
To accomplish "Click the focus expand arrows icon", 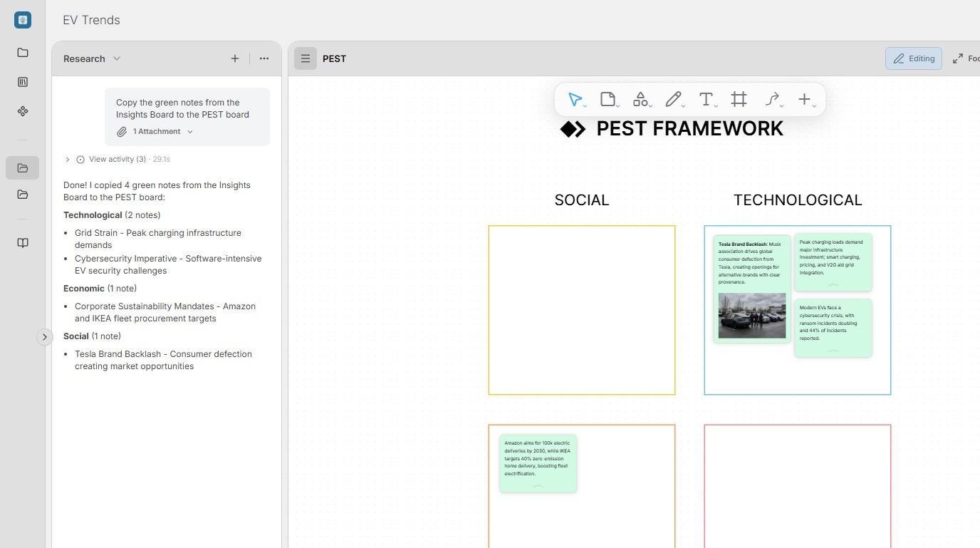I will pos(958,58).
